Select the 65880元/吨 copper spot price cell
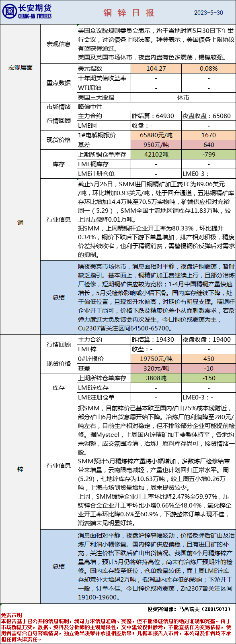The image size is (236, 644). 156,135
